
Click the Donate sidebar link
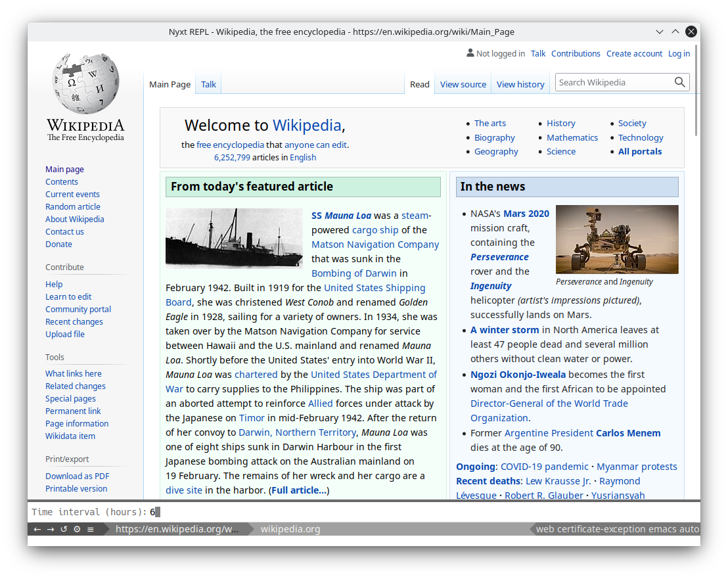click(58, 244)
